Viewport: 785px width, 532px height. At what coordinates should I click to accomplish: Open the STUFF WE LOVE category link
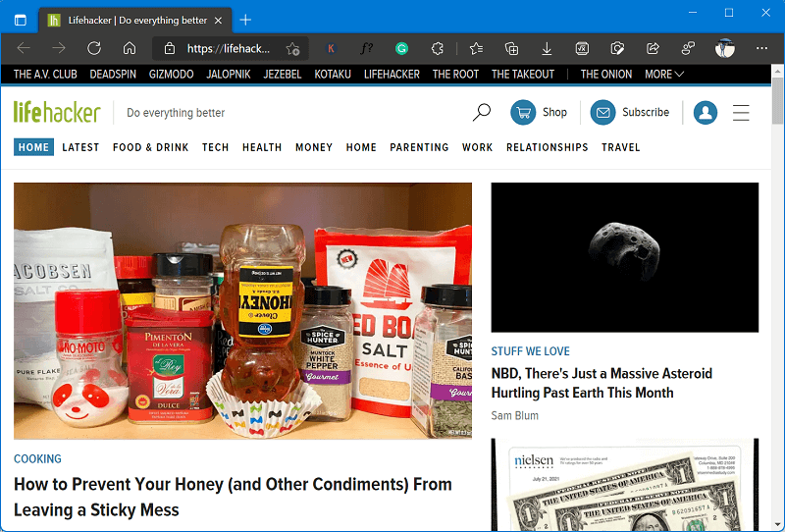530,351
